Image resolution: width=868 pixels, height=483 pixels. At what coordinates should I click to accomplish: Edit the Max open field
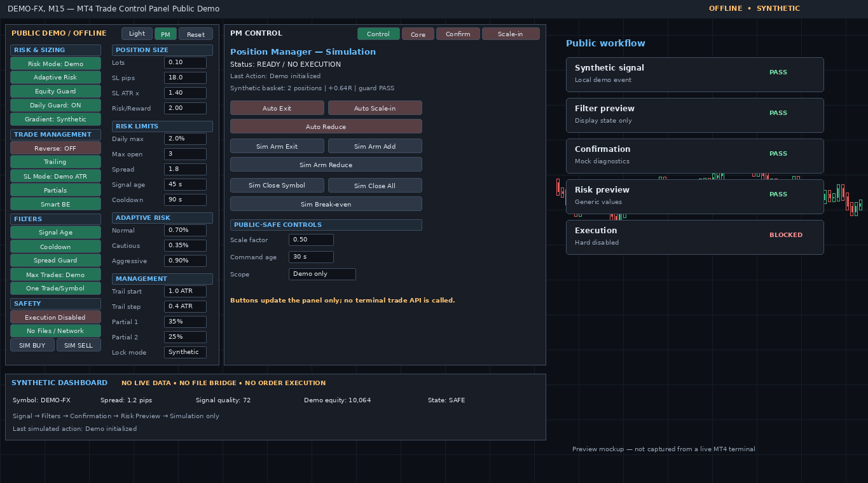tap(185, 154)
